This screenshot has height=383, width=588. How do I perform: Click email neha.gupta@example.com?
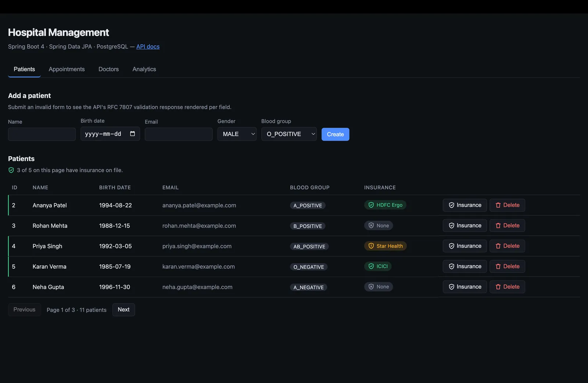[197, 287]
